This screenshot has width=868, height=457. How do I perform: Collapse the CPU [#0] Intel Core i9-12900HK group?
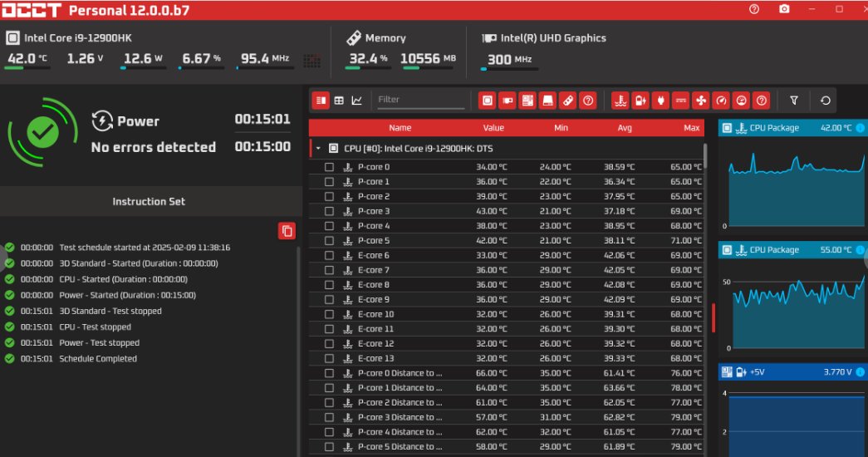[x=318, y=149]
